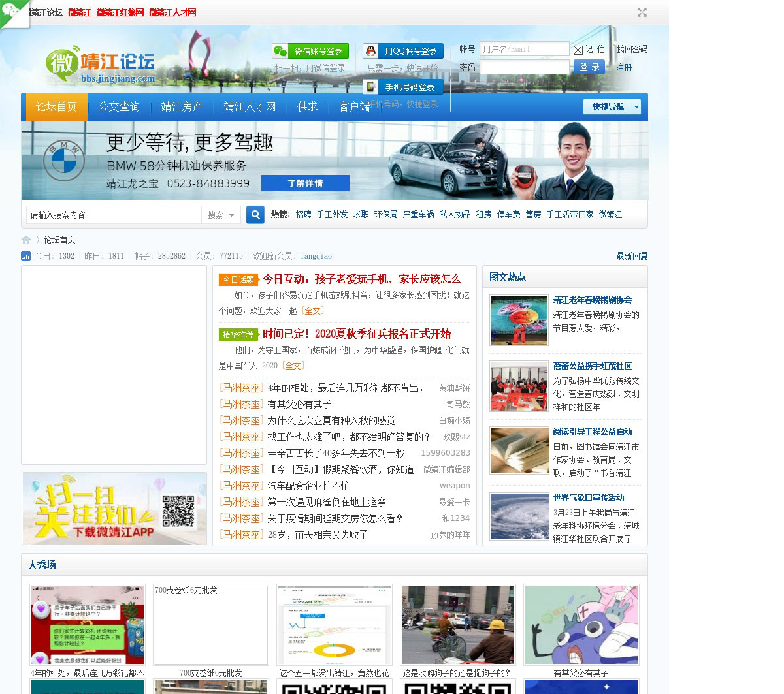Open the 公交查询 nav item
Image resolution: width=784 pixels, height=694 pixels.
click(x=119, y=106)
